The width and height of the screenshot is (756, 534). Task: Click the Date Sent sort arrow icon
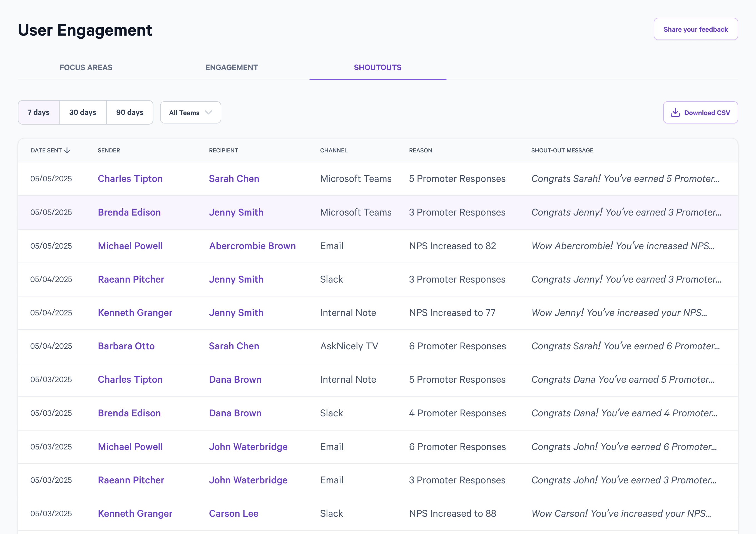coord(67,150)
